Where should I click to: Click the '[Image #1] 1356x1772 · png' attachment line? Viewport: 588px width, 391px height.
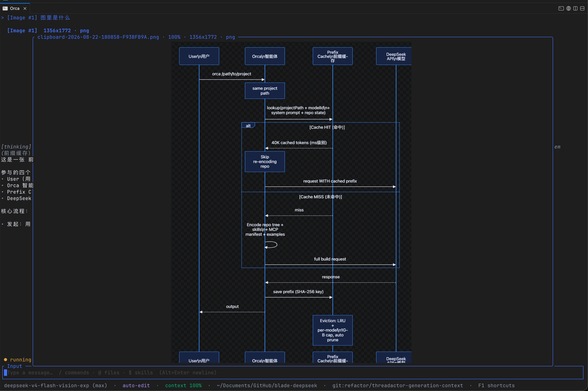(x=48, y=31)
